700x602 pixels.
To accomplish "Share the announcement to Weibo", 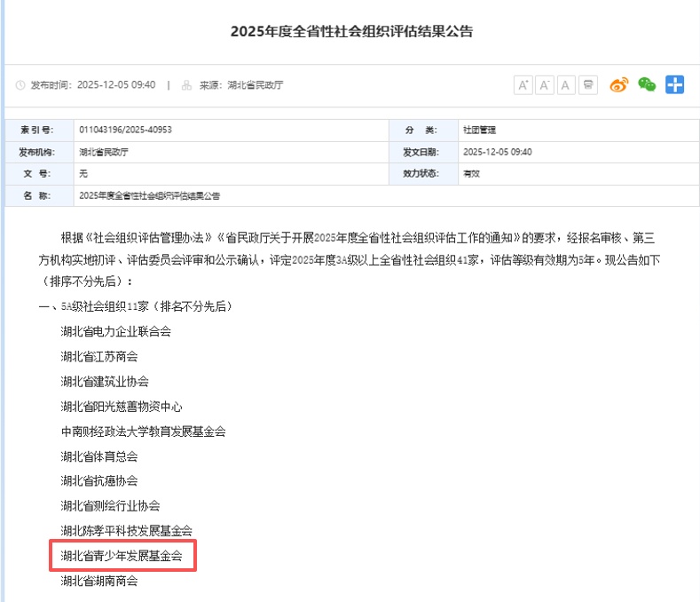I will pyautogui.click(x=620, y=85).
